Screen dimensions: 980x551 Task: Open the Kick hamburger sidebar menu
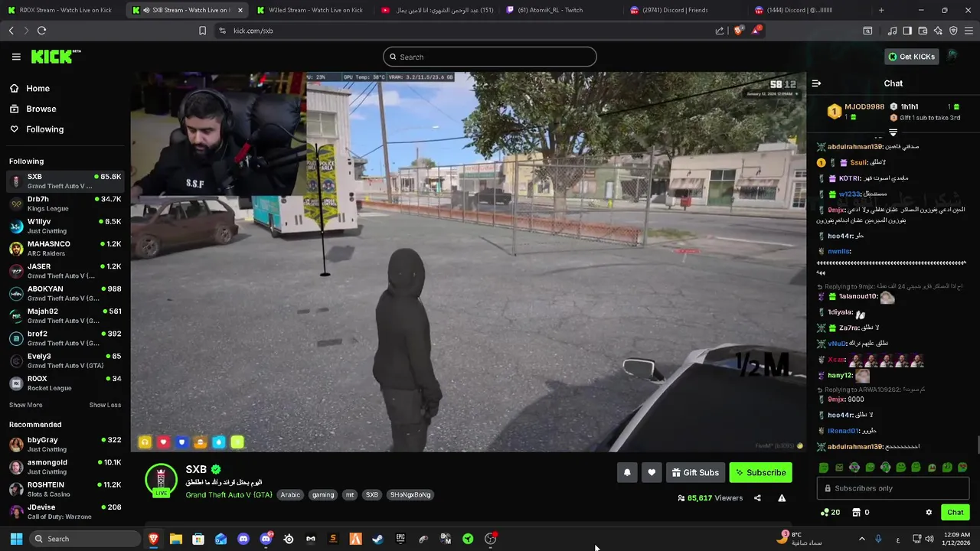(16, 57)
